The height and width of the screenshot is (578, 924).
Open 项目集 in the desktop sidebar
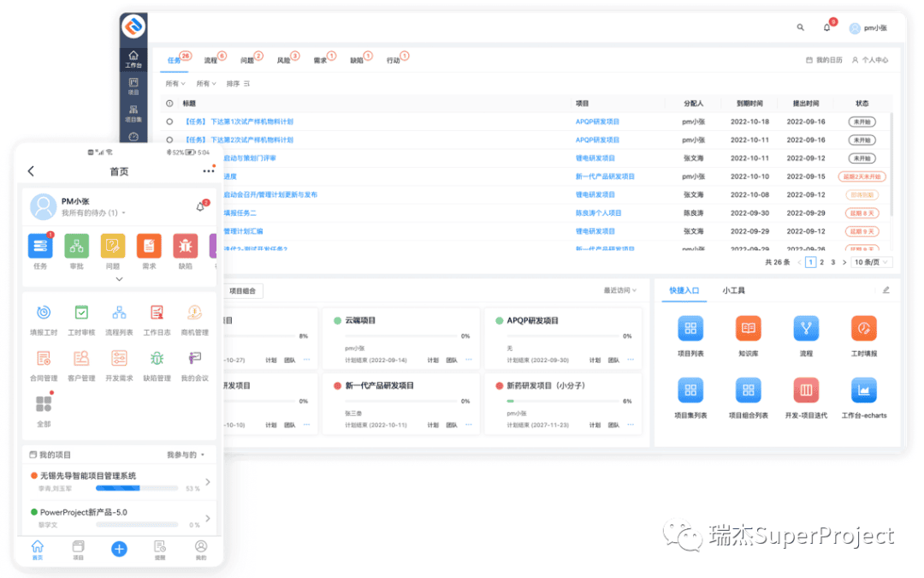click(133, 113)
